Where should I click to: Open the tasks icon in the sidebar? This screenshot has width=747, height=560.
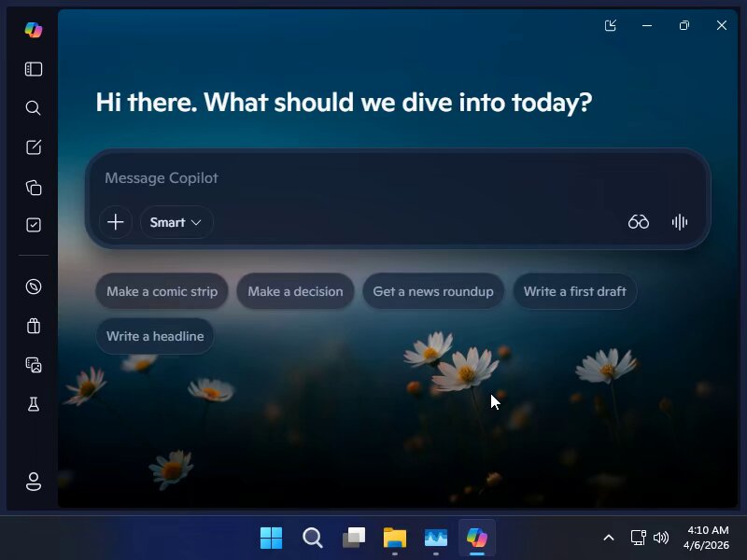tap(33, 224)
